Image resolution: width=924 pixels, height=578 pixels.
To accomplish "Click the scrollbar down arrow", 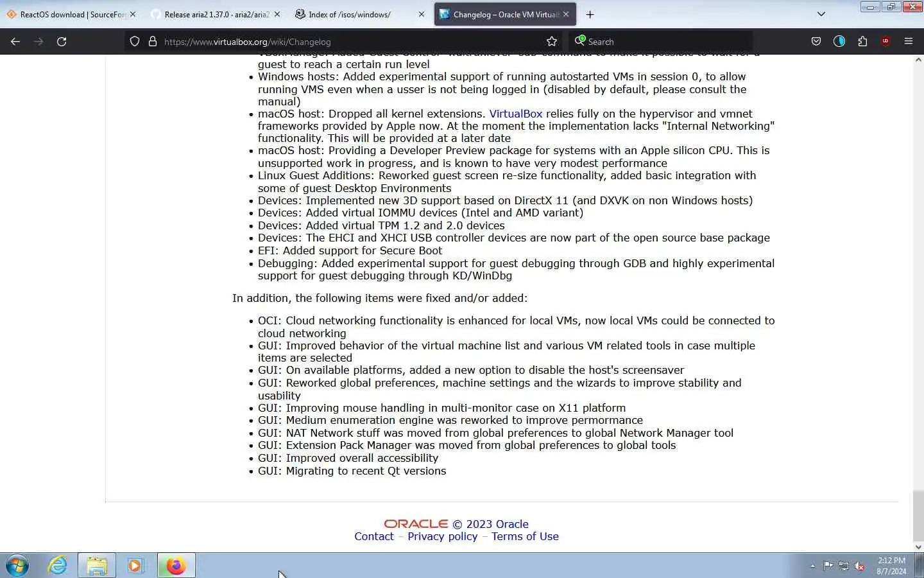I will [918, 547].
